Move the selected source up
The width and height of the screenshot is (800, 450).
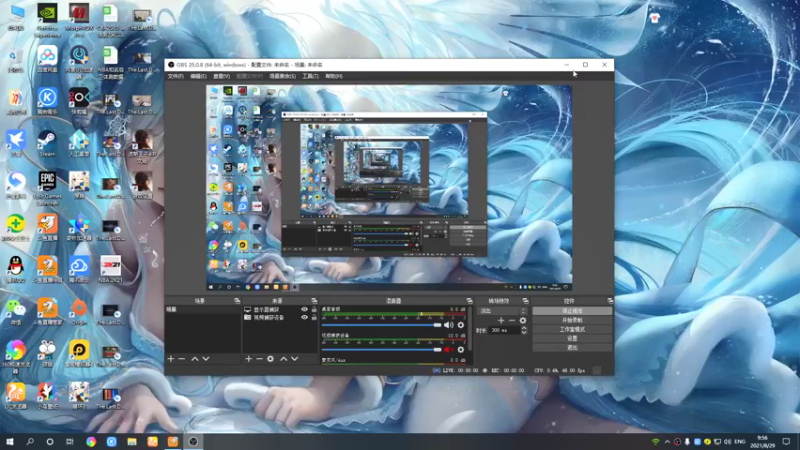[284, 359]
